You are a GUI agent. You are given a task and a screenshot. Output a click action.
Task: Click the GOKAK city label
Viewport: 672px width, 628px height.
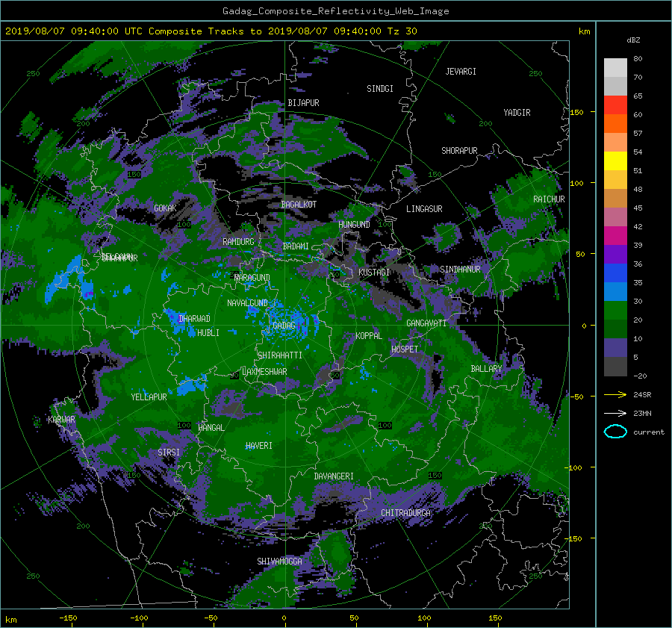(x=165, y=208)
